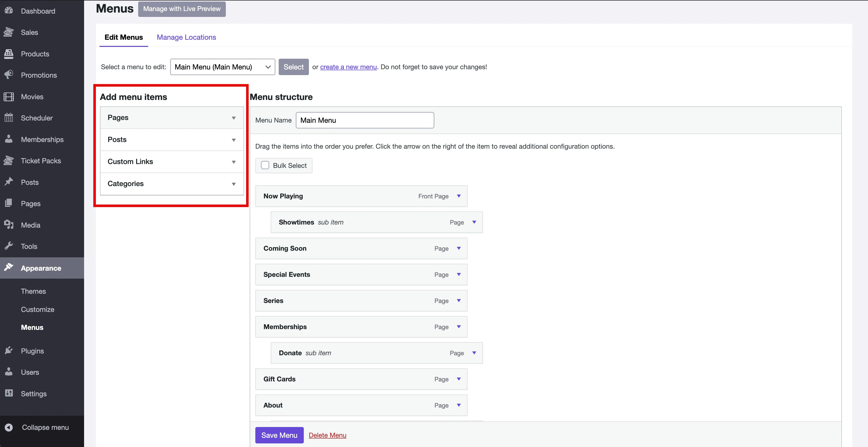This screenshot has width=868, height=447.
Task: Click the Save Menu button
Action: point(279,435)
